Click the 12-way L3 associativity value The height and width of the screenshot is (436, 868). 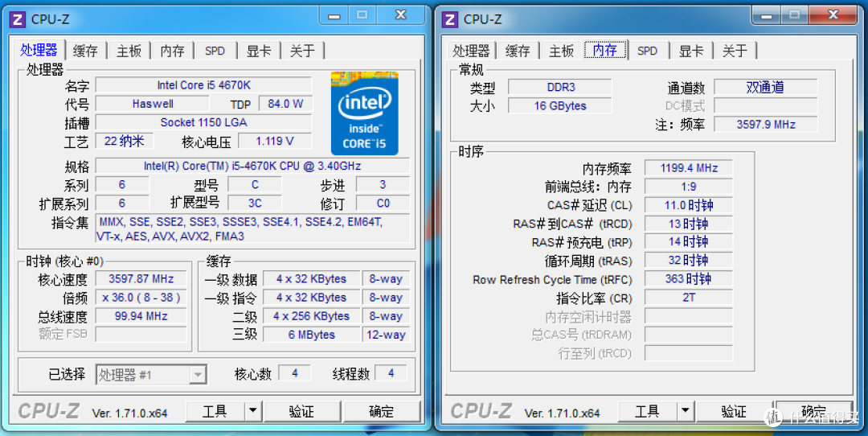pos(386,335)
